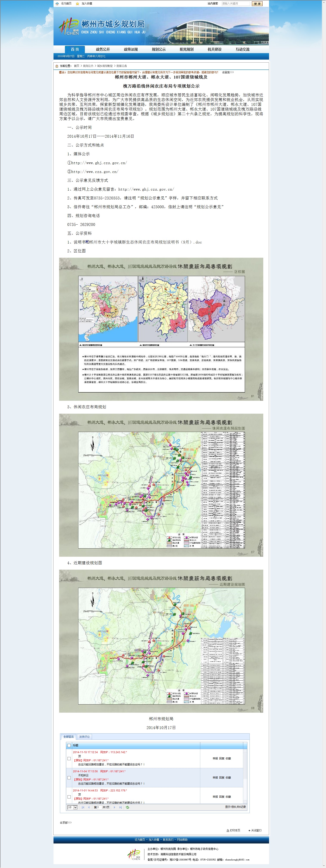This screenshot has height=868, width=326.
Task: Click the 关闭窗口 link
Action: 256,830
